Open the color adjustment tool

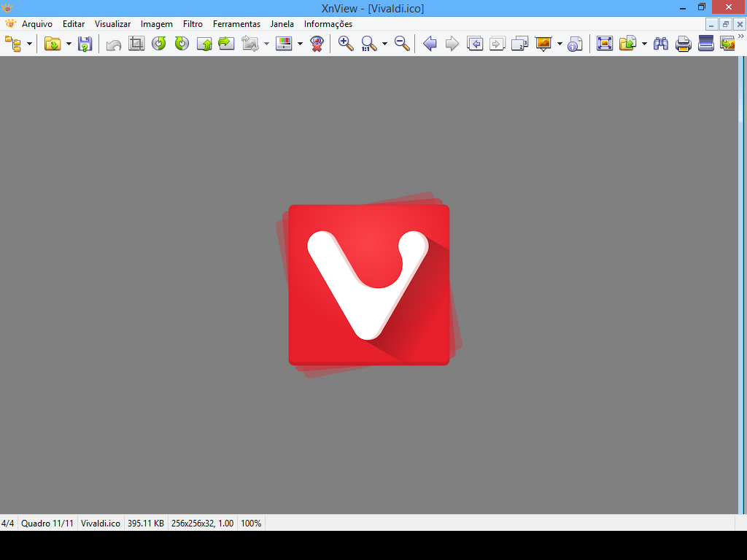click(284, 44)
